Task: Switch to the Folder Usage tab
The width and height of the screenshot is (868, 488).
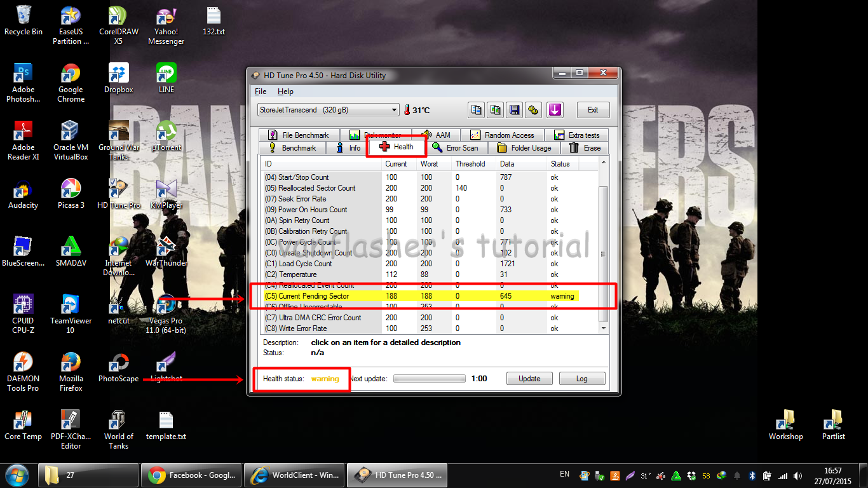Action: tap(524, 148)
